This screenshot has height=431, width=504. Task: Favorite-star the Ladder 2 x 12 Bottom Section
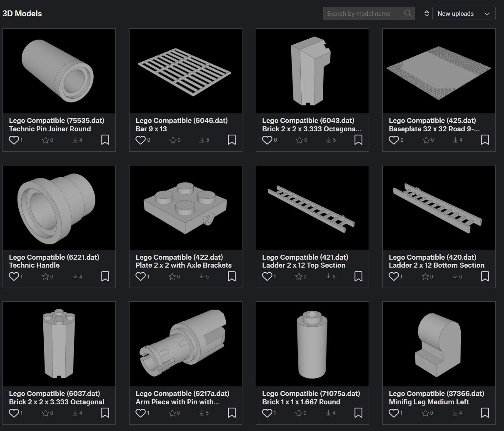(x=425, y=276)
